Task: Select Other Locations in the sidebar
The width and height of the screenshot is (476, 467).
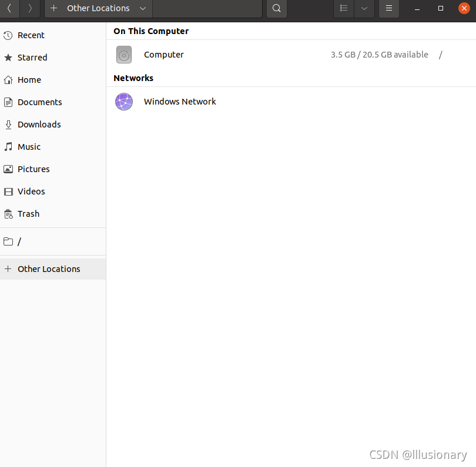Action: [x=49, y=268]
